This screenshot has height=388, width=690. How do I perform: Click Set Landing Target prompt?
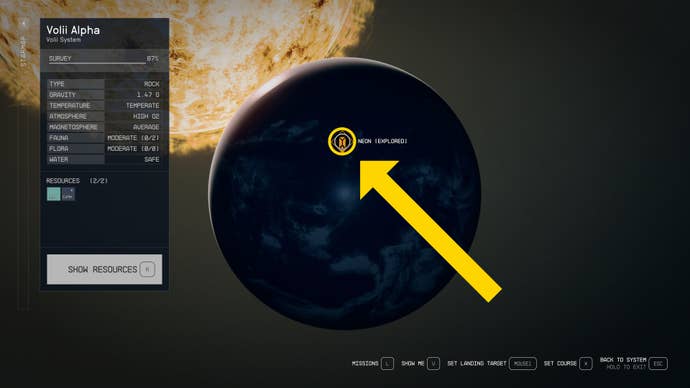[x=477, y=363]
